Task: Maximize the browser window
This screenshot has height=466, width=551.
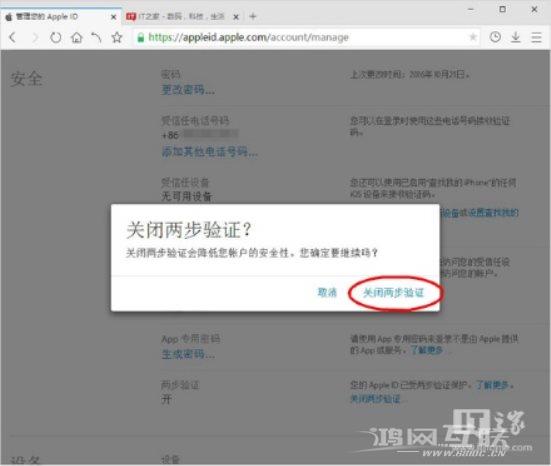Action: pos(503,9)
